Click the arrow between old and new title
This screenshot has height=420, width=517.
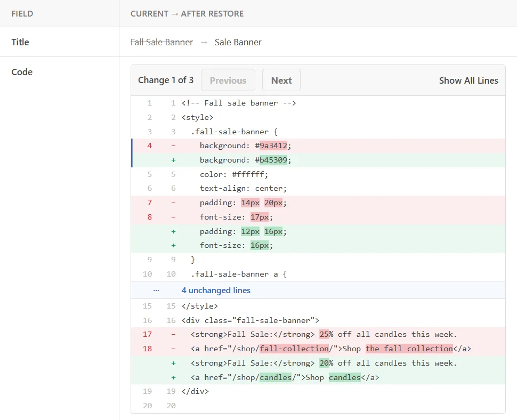(x=204, y=42)
